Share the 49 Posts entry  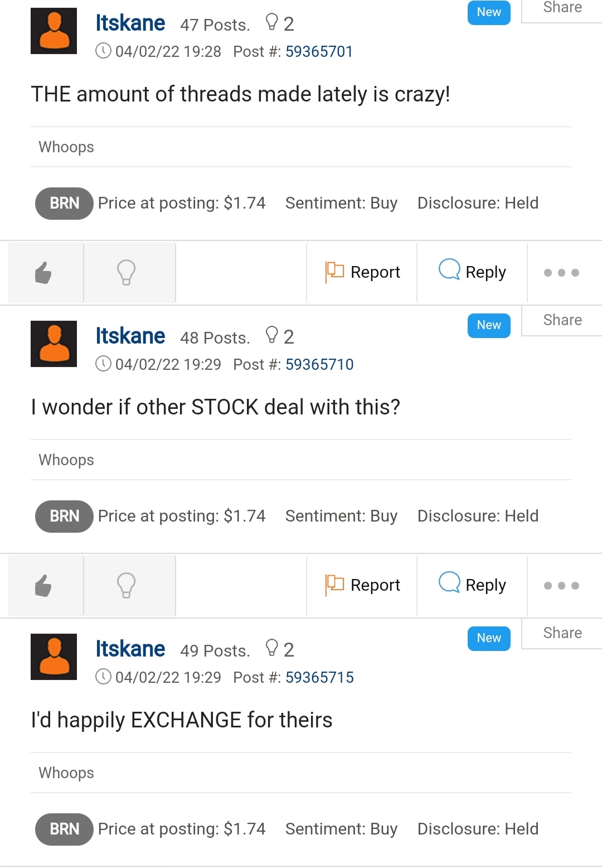(x=562, y=633)
